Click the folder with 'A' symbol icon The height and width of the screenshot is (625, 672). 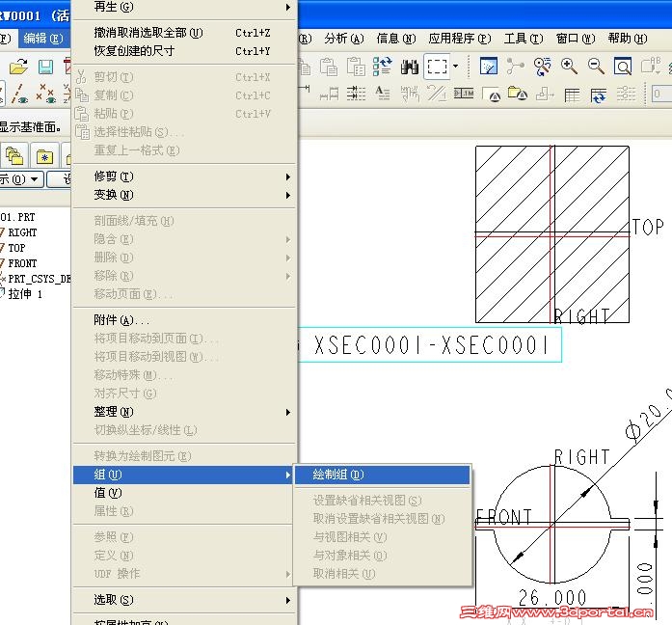pos(518,93)
